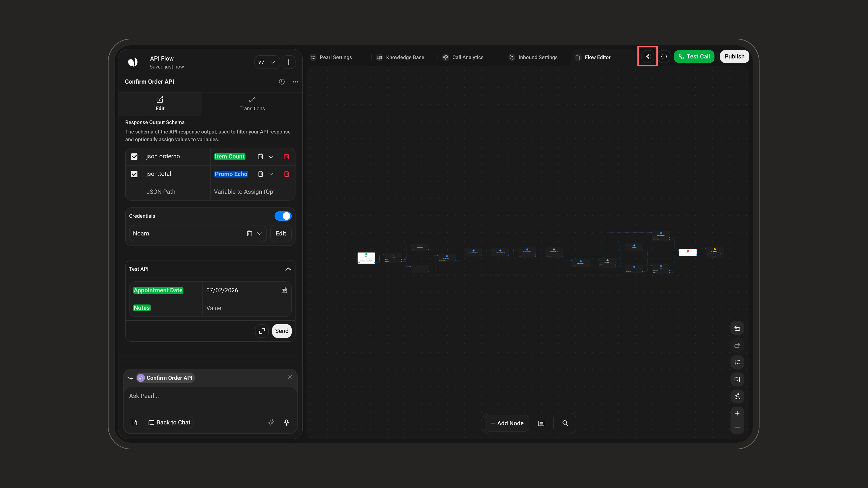This screenshot has width=868, height=488.
Task: Add a new version with plus button
Action: pos(288,62)
